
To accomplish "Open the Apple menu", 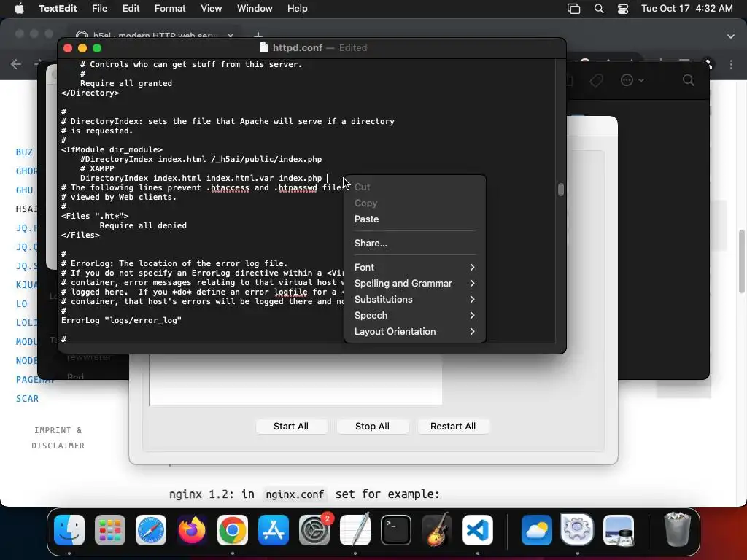I will click(19, 9).
